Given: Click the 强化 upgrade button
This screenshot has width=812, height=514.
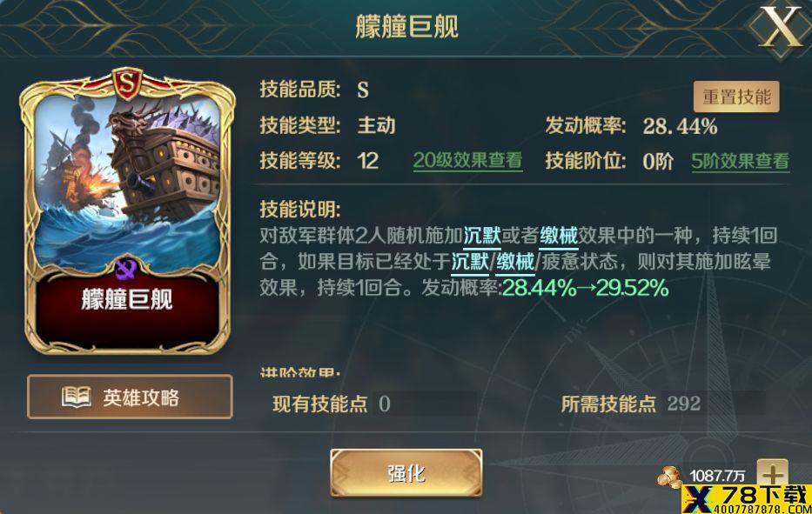Looking at the screenshot, I should click(406, 472).
